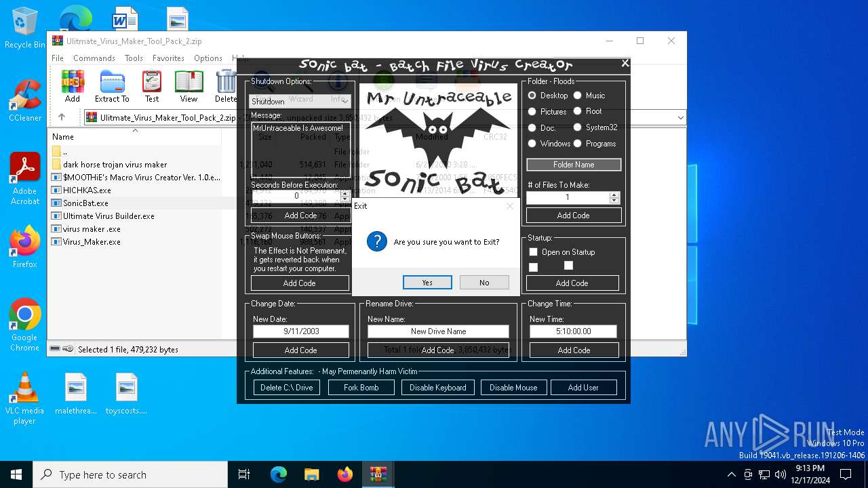The height and width of the screenshot is (488, 868).
Task: Select the toyscosts image file on desktop
Action: 126,394
